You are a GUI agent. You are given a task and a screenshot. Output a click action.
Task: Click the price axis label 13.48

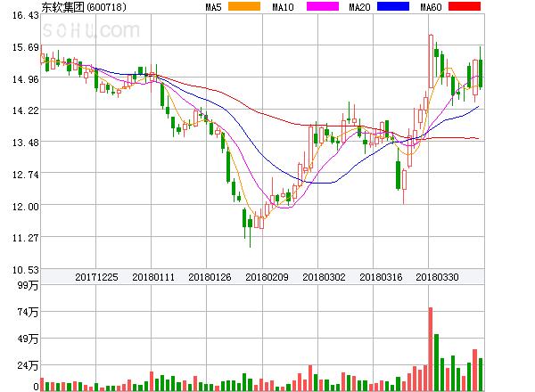tap(26, 143)
